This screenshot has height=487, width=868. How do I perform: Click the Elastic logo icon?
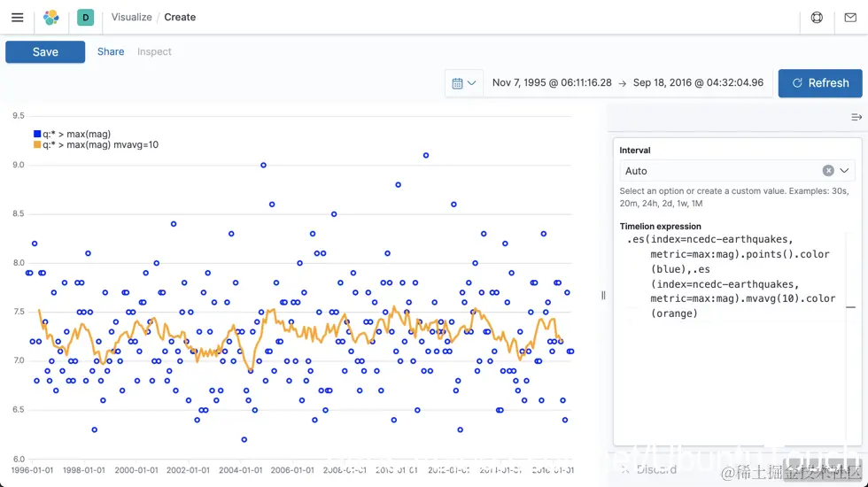pos(50,17)
